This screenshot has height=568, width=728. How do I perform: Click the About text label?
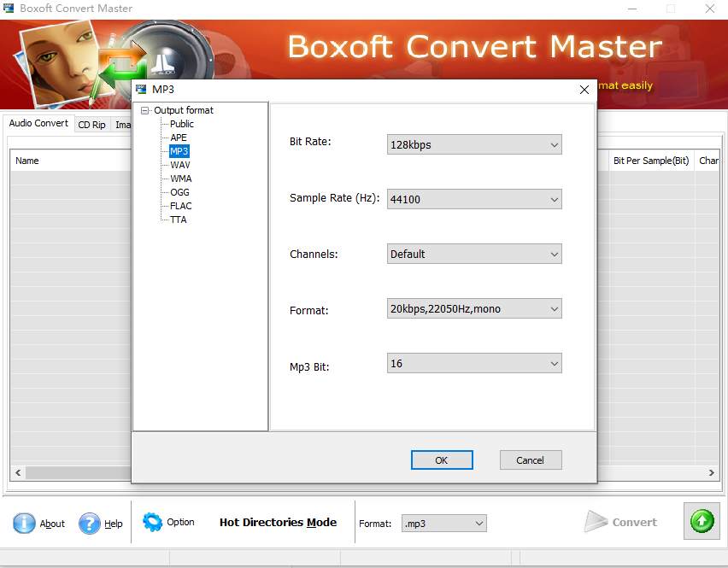pos(52,524)
